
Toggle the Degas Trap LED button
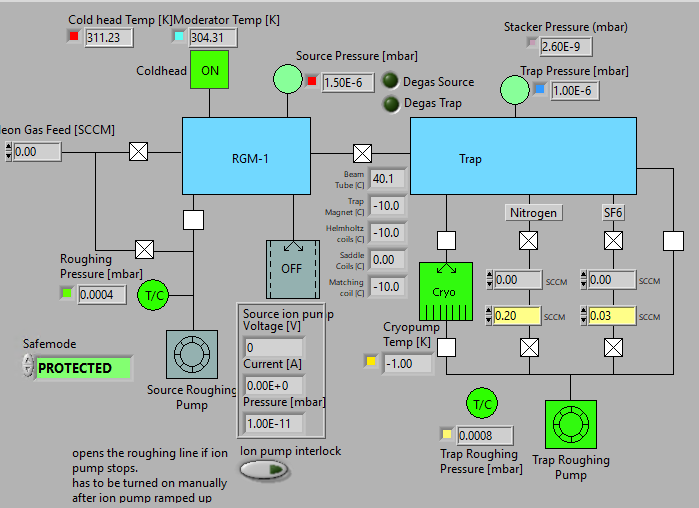click(391, 104)
